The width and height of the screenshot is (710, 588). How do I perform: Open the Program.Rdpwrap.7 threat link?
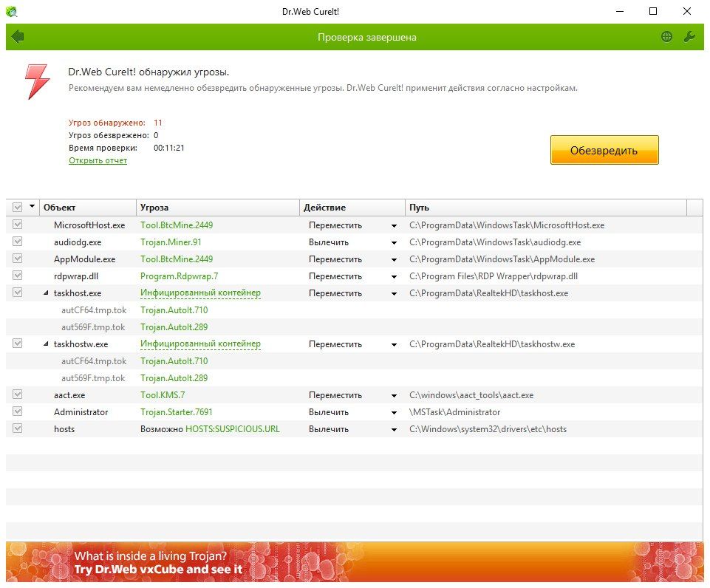[180, 276]
